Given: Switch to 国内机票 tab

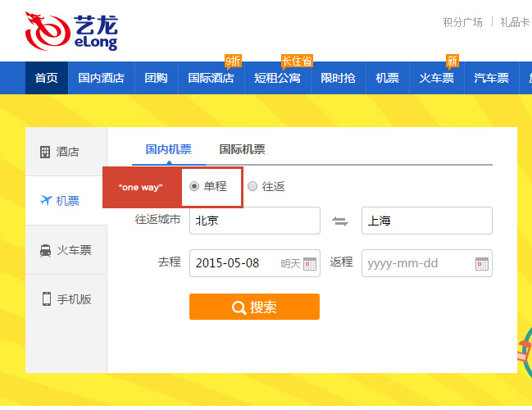Looking at the screenshot, I should [169, 149].
